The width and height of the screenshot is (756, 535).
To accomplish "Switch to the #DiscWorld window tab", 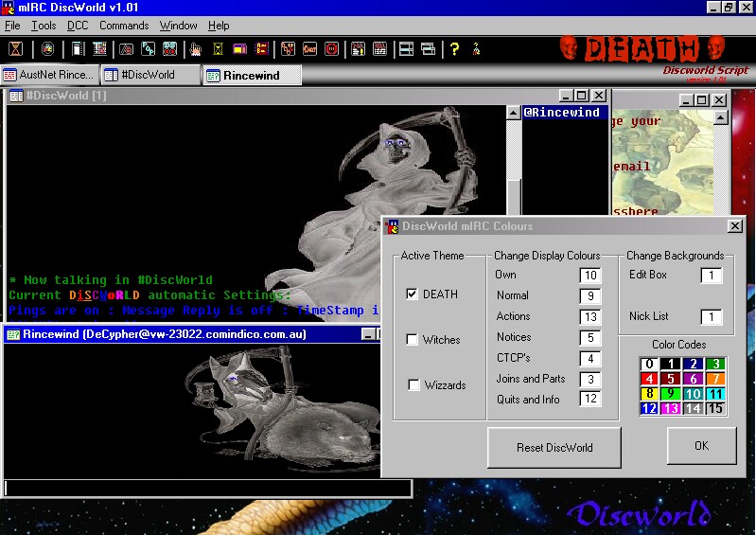I will coord(149,75).
